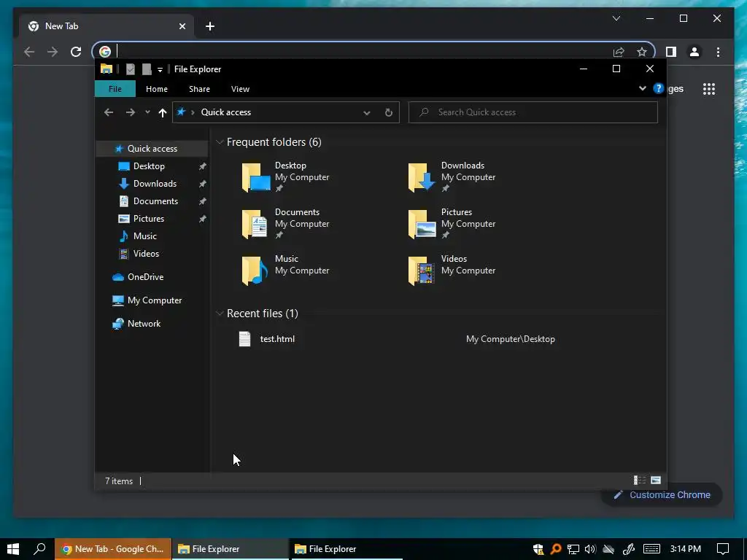Viewport: 747px width, 560px height.
Task: Click the My Computer\Desktop path text
Action: pos(510,339)
